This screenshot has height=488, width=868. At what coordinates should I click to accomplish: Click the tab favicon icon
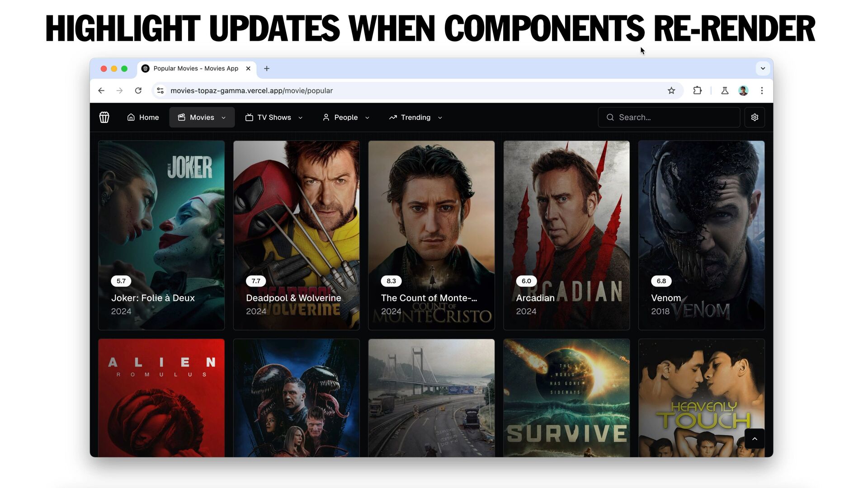pyautogui.click(x=146, y=69)
